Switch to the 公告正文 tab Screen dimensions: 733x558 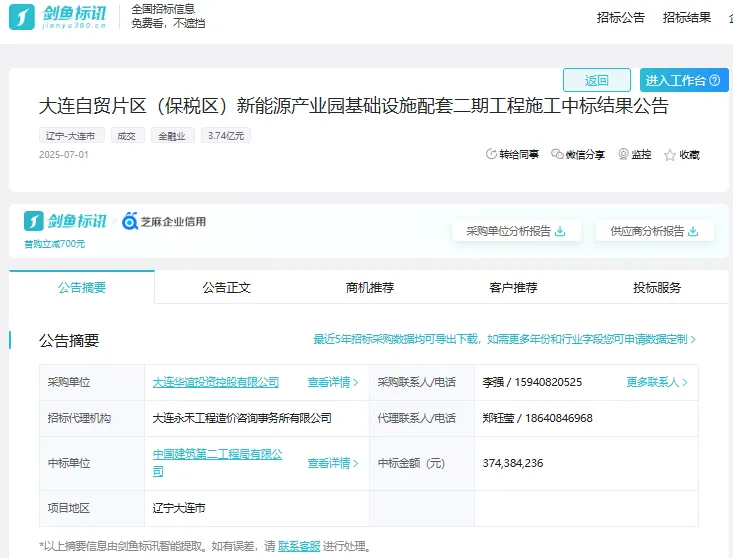point(226,287)
